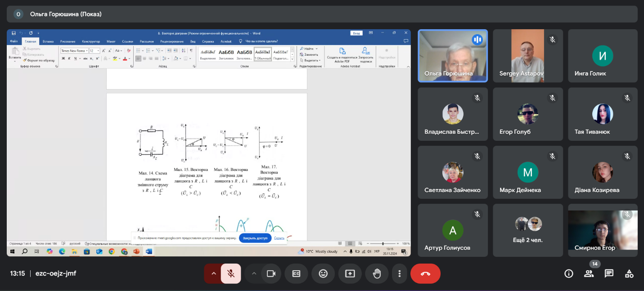Show the participants people panel
This screenshot has height=291, width=644.
(x=589, y=273)
